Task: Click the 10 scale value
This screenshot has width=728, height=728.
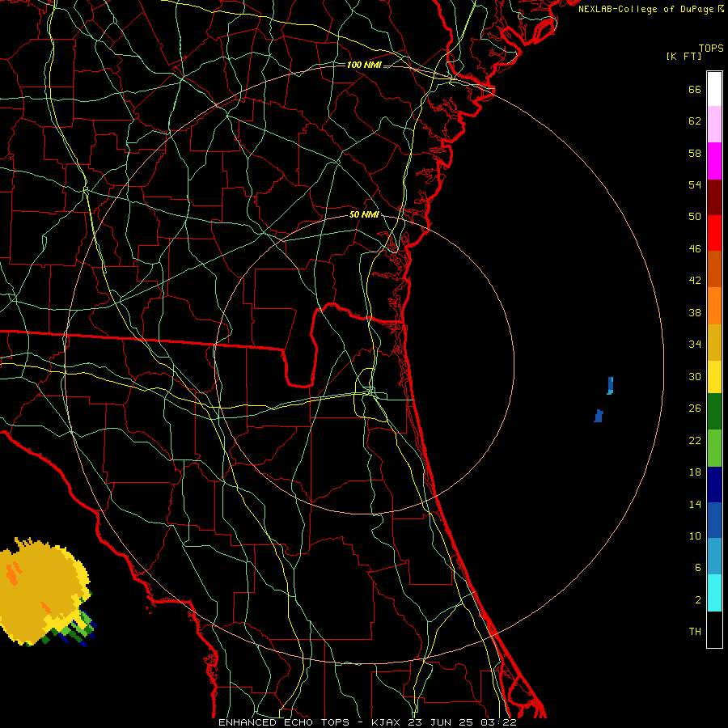Action: click(x=695, y=536)
